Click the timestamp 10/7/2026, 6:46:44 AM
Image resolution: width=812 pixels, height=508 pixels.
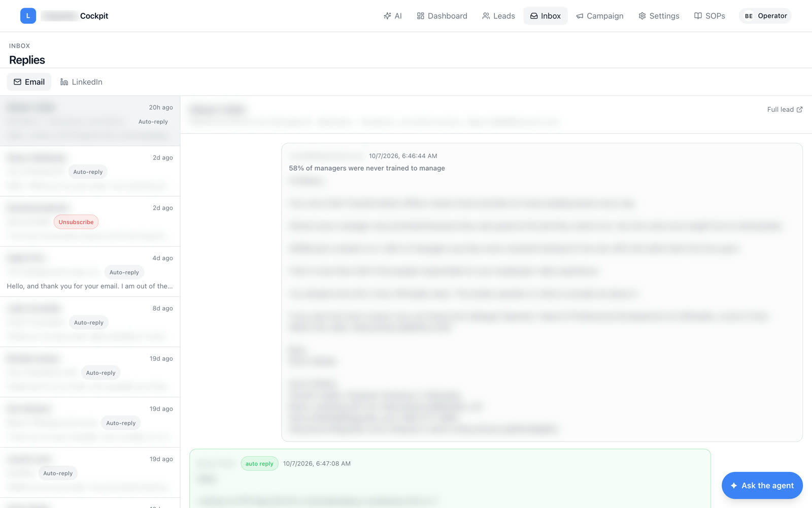[x=403, y=156]
